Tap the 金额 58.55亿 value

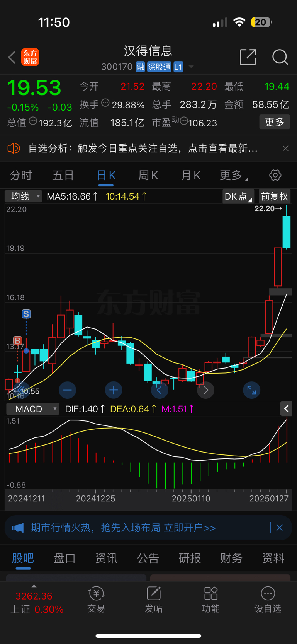click(x=270, y=104)
